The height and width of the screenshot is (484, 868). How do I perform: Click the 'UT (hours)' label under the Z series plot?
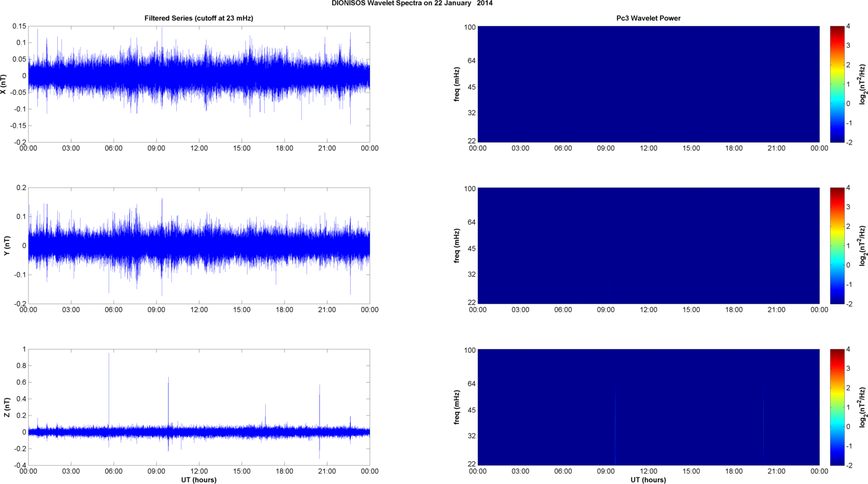[x=199, y=480]
